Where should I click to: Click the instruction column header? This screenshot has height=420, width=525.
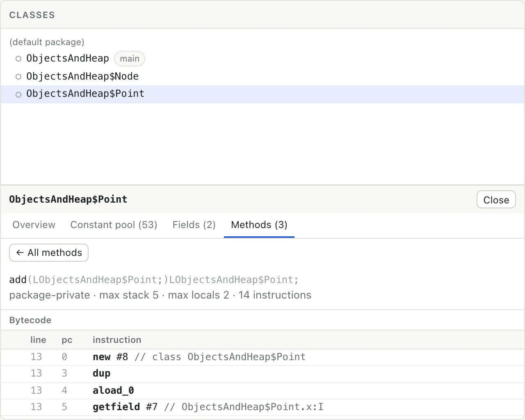[117, 340]
